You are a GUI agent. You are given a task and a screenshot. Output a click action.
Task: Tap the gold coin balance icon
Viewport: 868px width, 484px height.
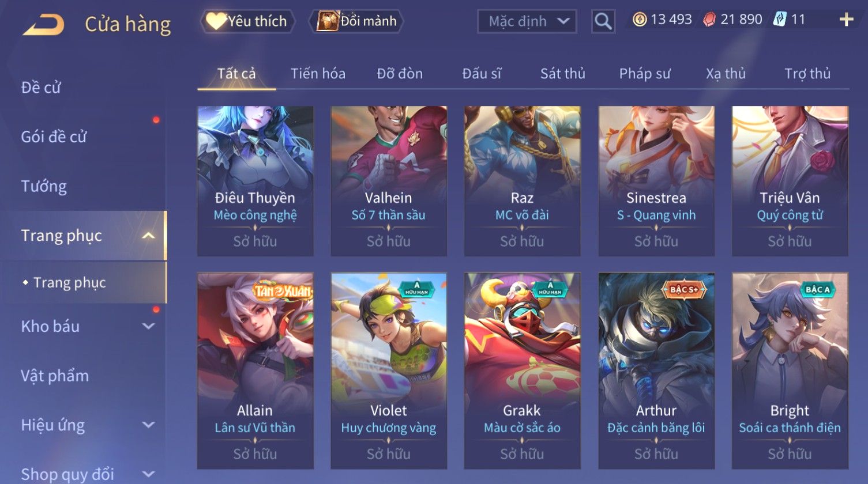(x=640, y=20)
